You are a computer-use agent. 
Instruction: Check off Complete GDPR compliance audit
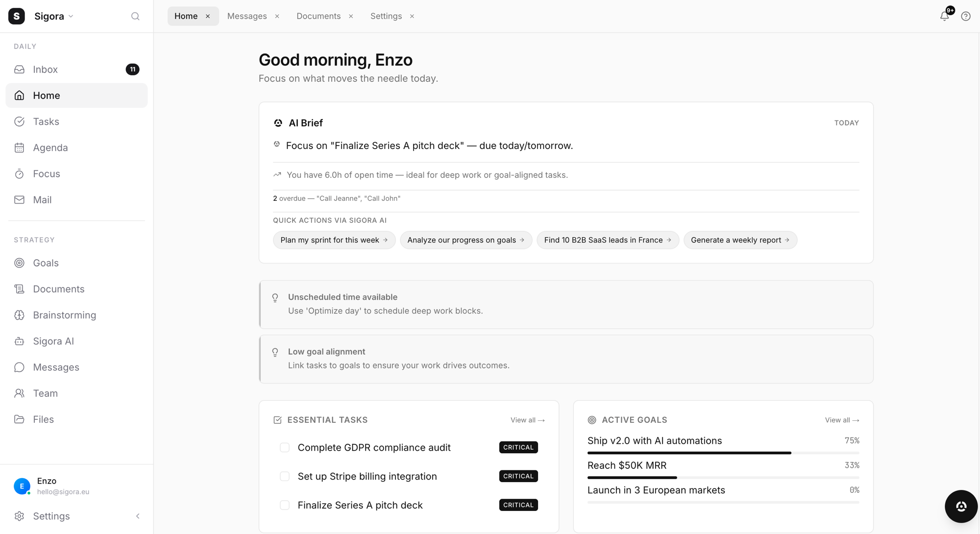(285, 447)
